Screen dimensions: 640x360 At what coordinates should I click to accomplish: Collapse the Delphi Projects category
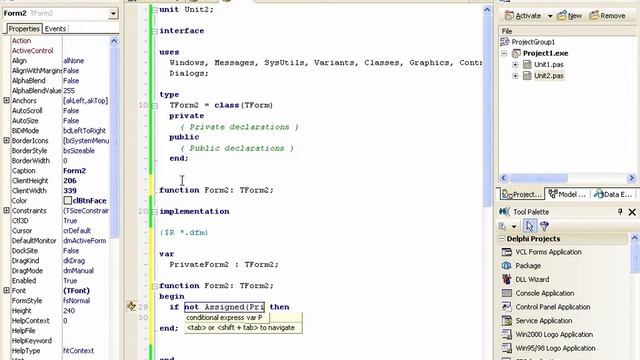502,239
